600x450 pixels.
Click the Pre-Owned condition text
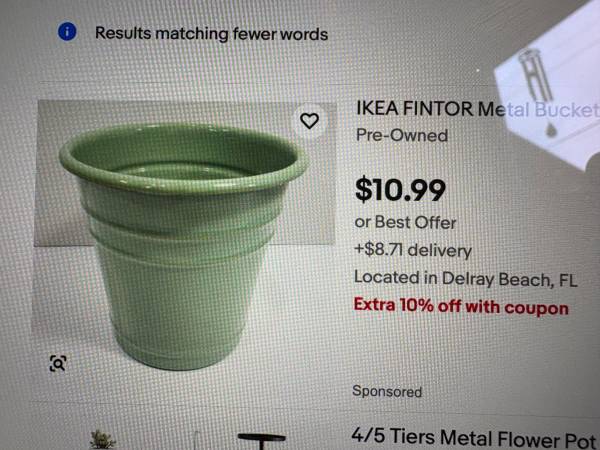pos(401,135)
